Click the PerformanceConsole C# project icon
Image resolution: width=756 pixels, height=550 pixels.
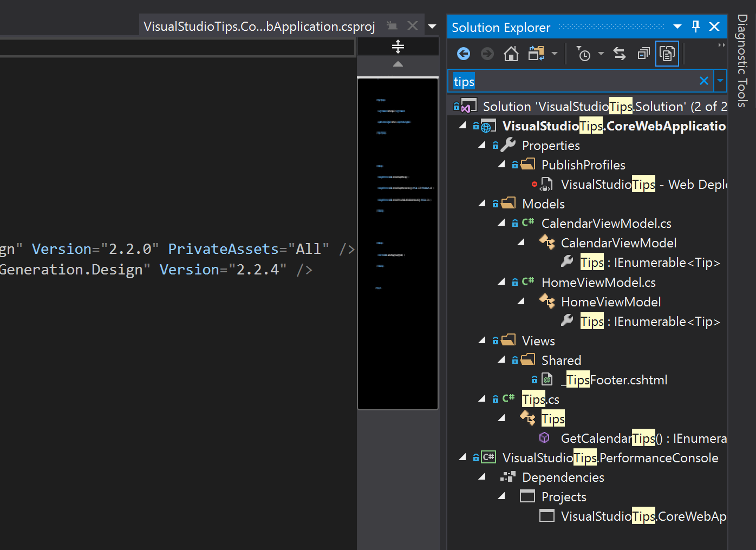click(x=488, y=457)
